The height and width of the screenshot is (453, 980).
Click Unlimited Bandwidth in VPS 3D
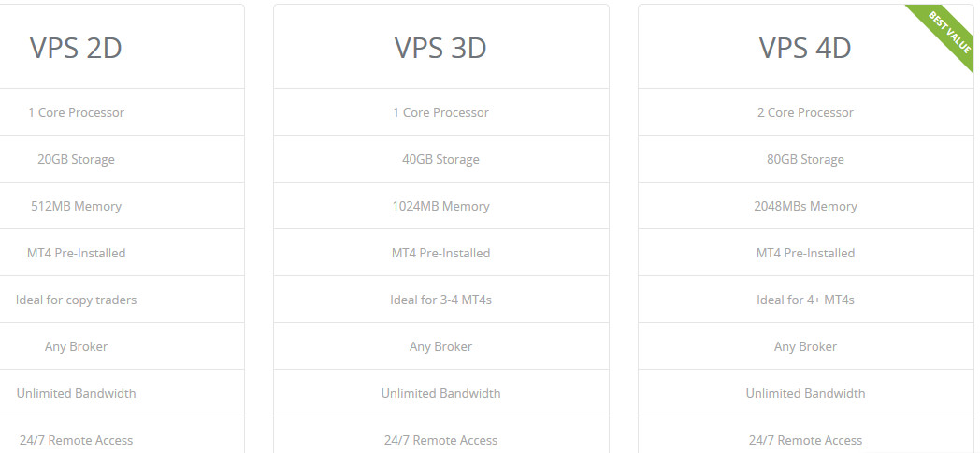point(440,393)
